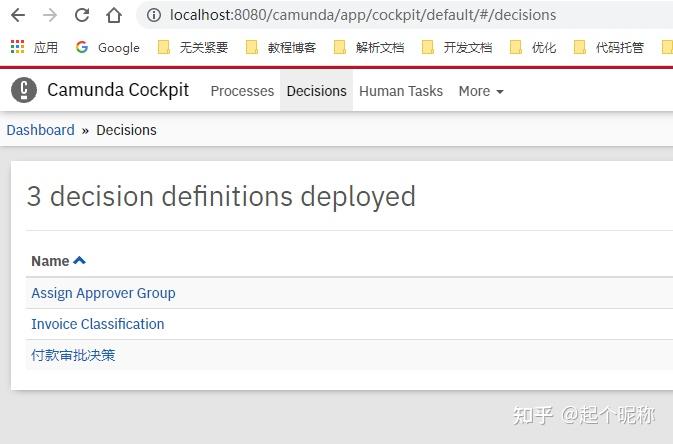Open the Decisions navigation tab
Screen dimensions: 673x444
(316, 91)
